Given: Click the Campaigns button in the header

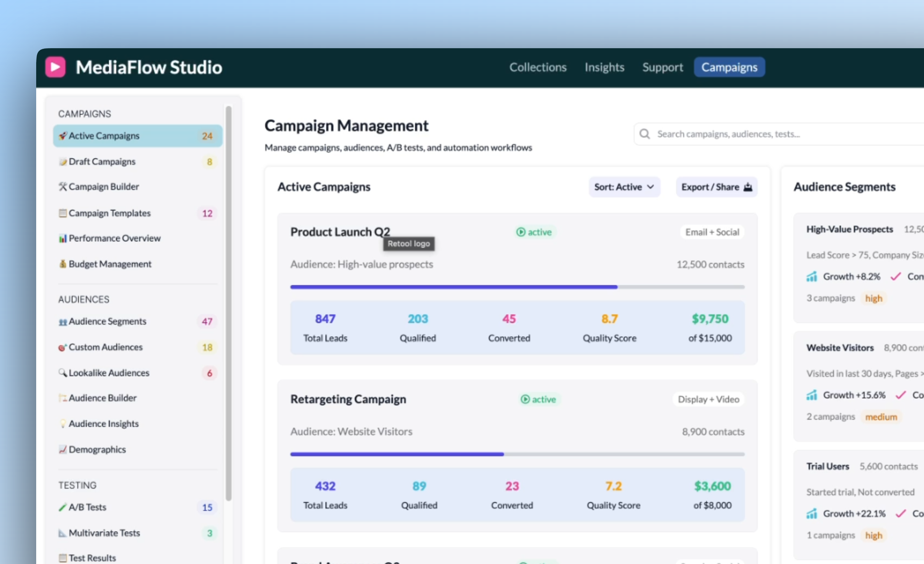Looking at the screenshot, I should 729,67.
